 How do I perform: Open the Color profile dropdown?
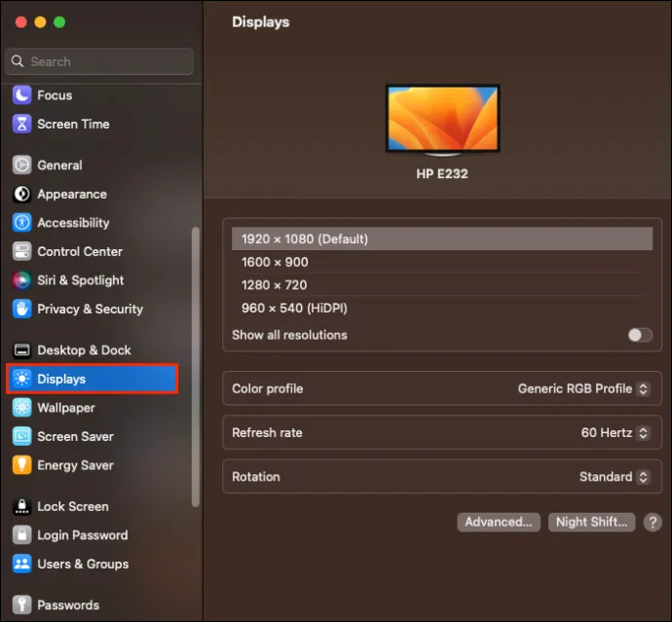tap(583, 388)
